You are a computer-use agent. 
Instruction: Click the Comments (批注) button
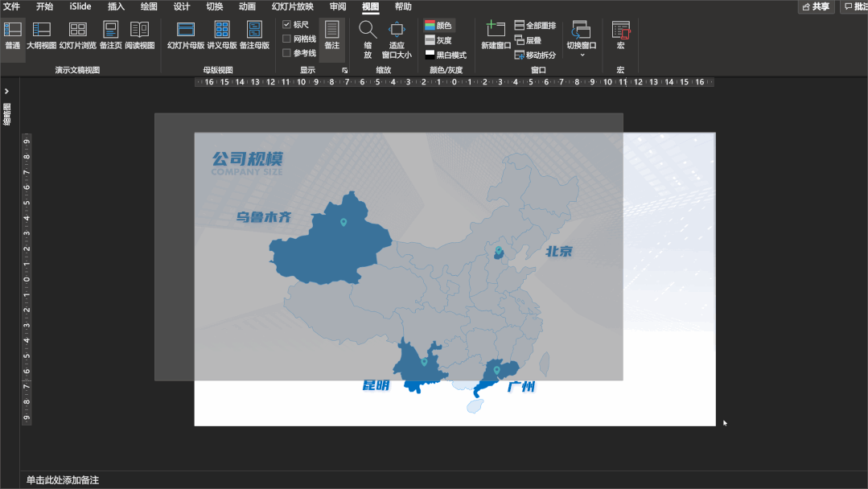click(x=854, y=6)
